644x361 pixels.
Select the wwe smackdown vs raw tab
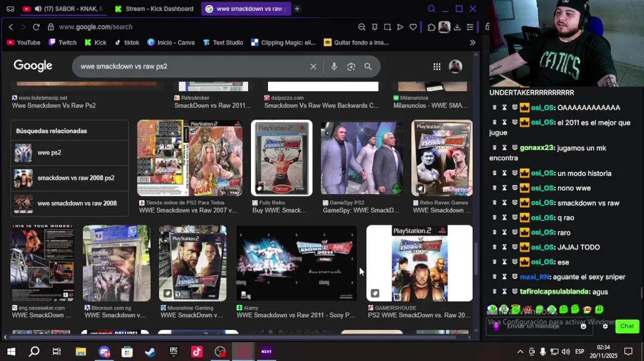click(246, 9)
